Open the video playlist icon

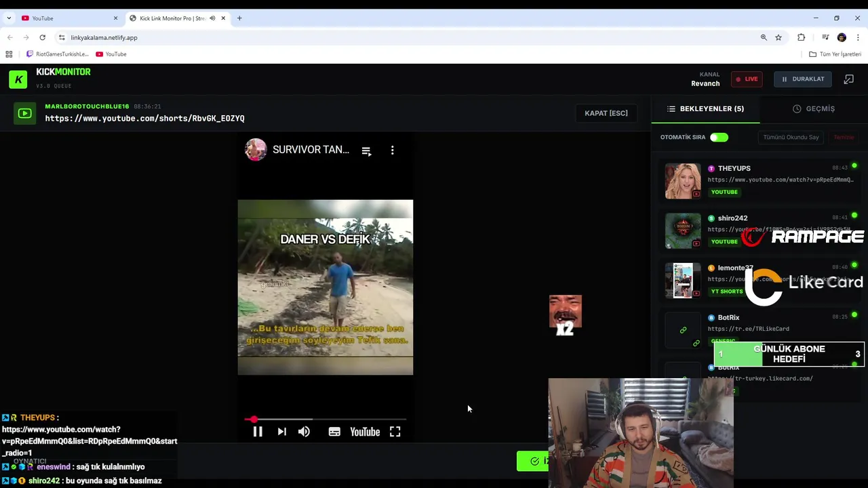(x=366, y=150)
